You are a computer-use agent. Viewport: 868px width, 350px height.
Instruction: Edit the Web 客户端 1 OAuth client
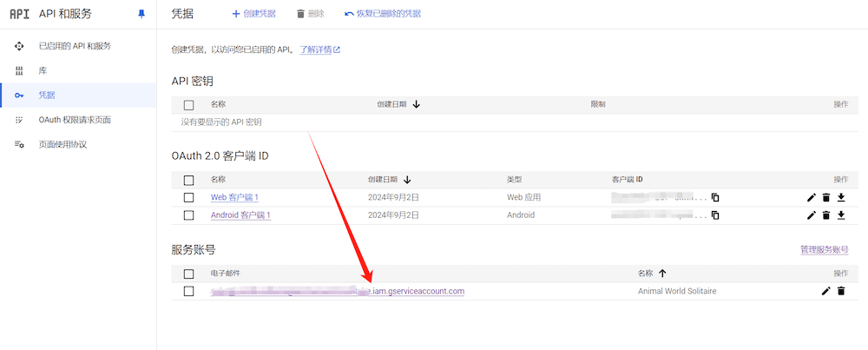point(812,197)
